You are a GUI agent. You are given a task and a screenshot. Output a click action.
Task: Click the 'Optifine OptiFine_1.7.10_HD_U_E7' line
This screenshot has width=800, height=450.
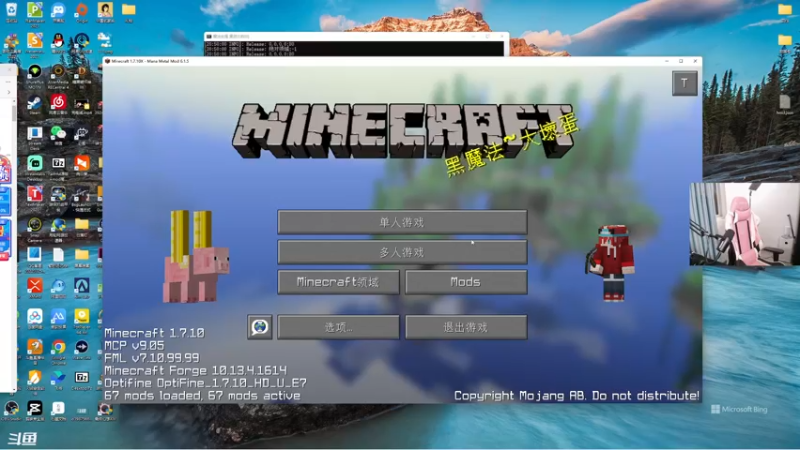pos(205,383)
